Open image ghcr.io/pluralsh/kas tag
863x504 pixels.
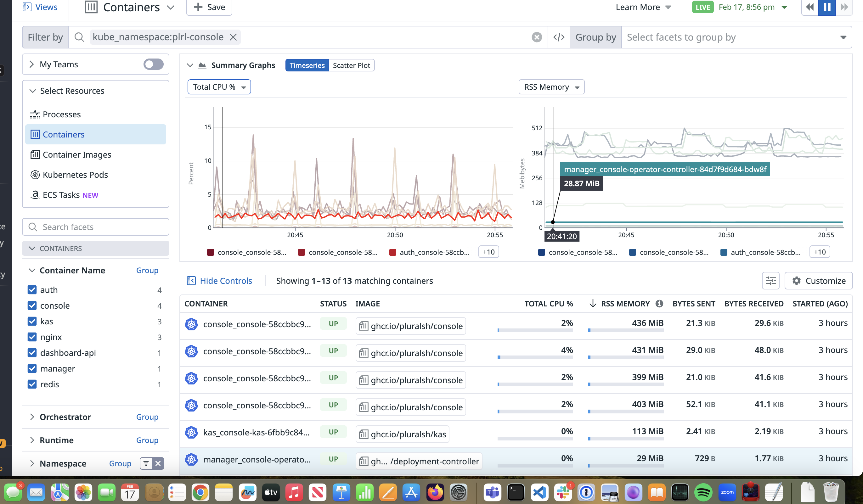(403, 434)
